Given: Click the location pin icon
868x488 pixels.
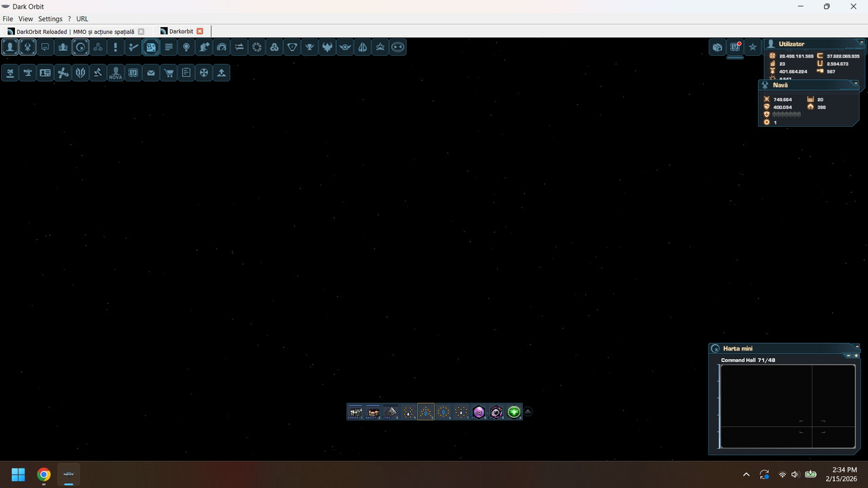Looking at the screenshot, I should 186,47.
